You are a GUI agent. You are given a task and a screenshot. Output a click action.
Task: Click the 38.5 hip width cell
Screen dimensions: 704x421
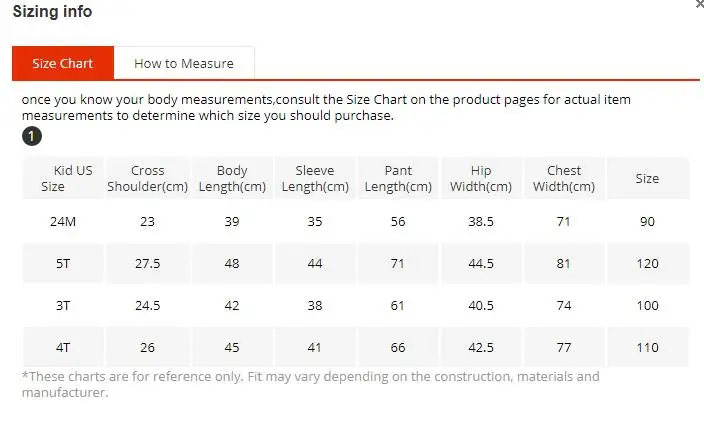[x=481, y=221]
